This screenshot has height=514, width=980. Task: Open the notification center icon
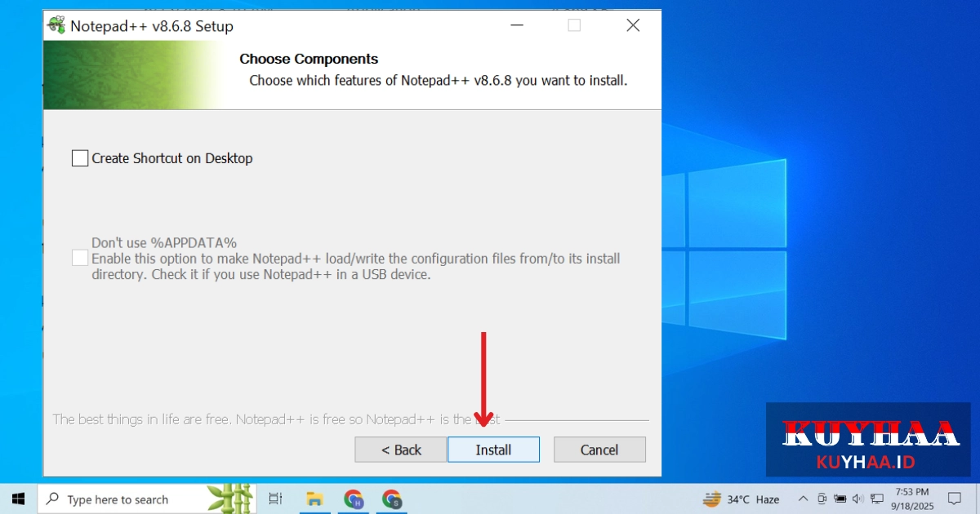(x=954, y=498)
